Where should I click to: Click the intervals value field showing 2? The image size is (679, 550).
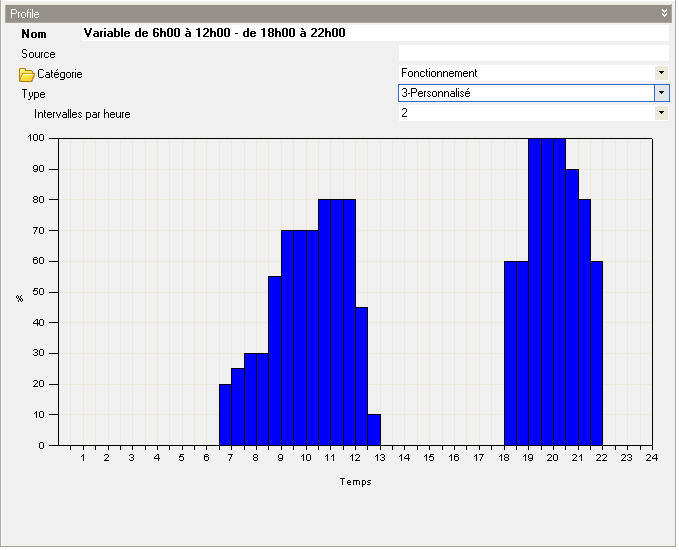coord(526,113)
